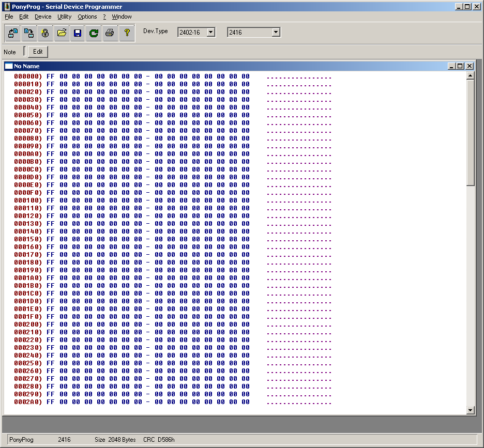Click the Read Device toolbar icon

(13, 33)
